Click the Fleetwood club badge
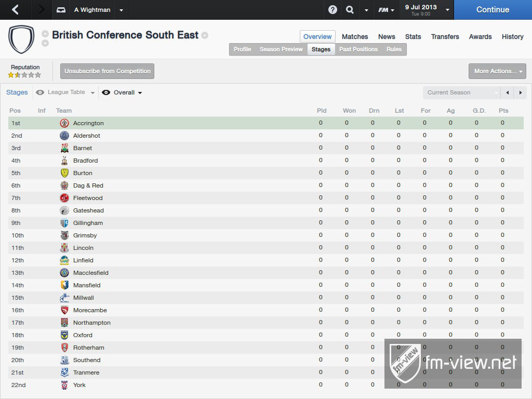Image resolution: width=532 pixels, height=399 pixels. pos(64,198)
